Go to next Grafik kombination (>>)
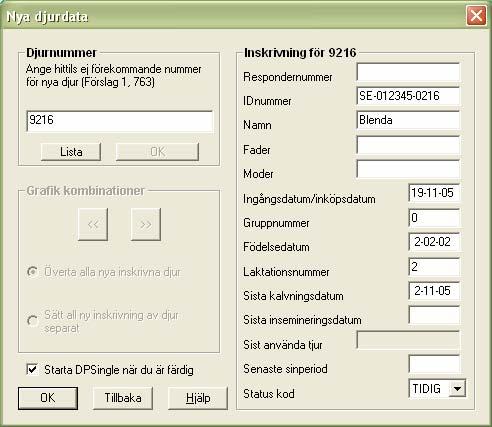This screenshot has width=492, height=427. (x=146, y=224)
